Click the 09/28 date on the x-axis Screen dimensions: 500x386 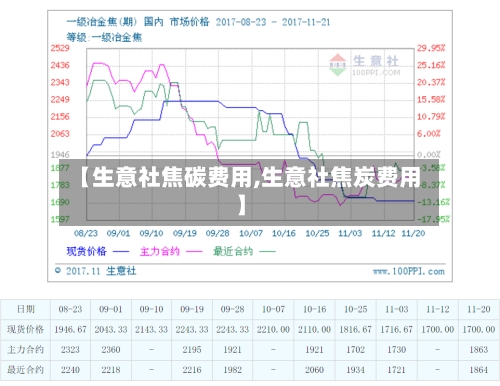(218, 233)
